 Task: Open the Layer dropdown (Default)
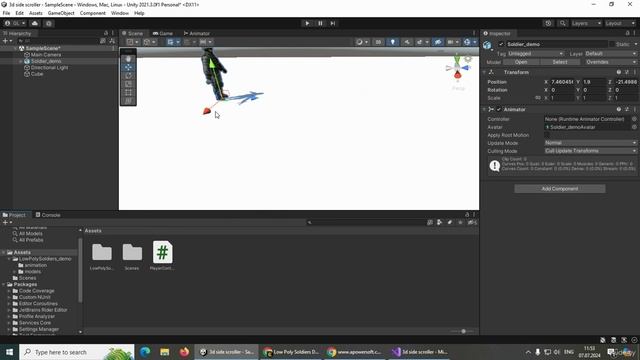[x=611, y=53]
